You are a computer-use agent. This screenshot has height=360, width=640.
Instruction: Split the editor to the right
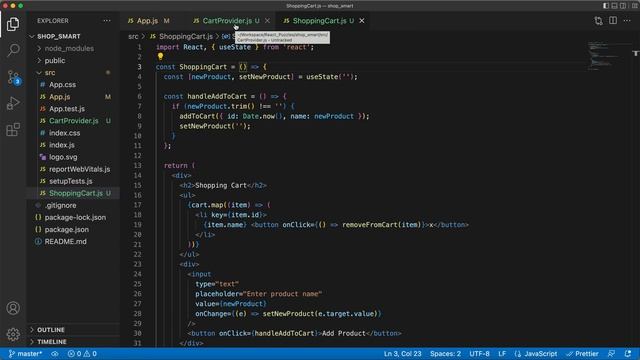tap(613, 20)
